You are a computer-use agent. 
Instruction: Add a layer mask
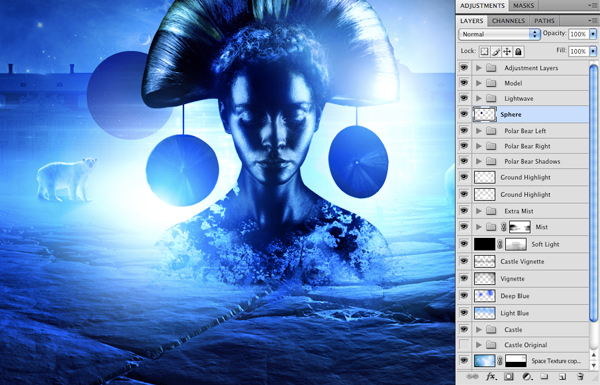tap(509, 377)
